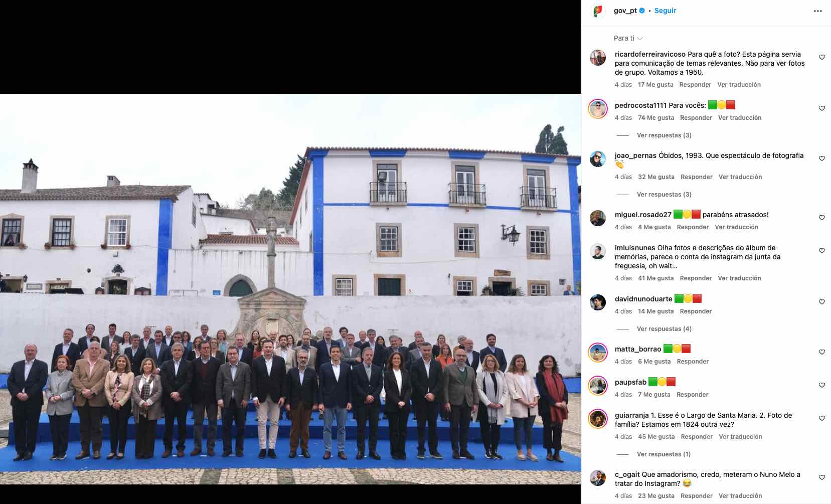Open the three-dots post options menu
831x504 pixels.
(817, 11)
